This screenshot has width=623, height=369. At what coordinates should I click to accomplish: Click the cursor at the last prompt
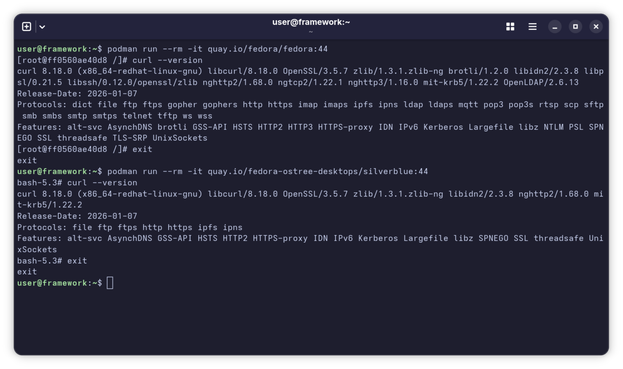click(110, 283)
